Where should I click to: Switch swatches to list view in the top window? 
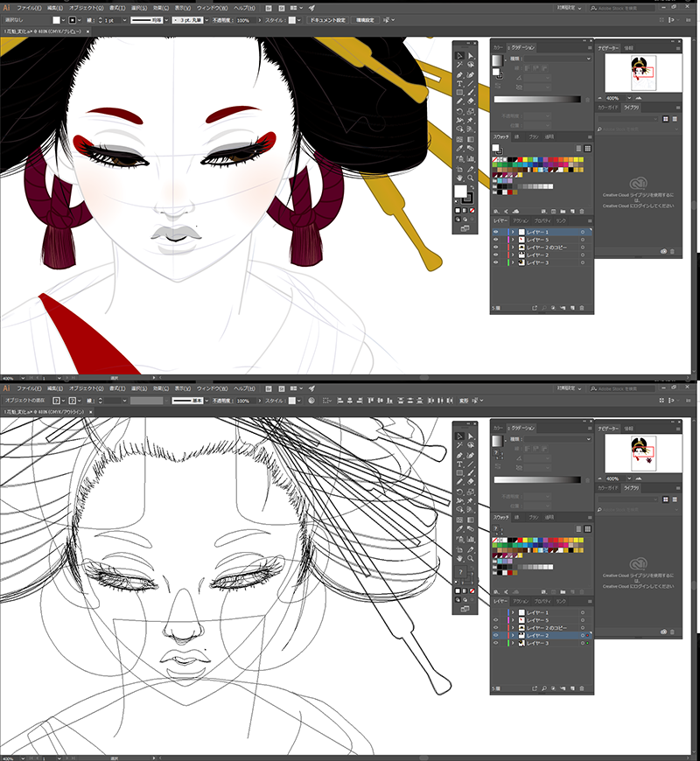[x=578, y=149]
